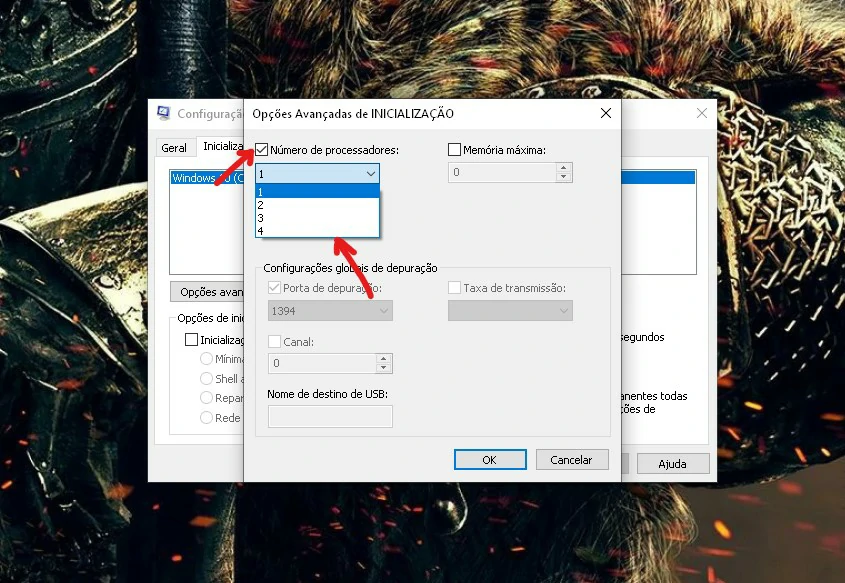Click the Memória máxima value field
This screenshot has height=583, width=845.
point(502,172)
